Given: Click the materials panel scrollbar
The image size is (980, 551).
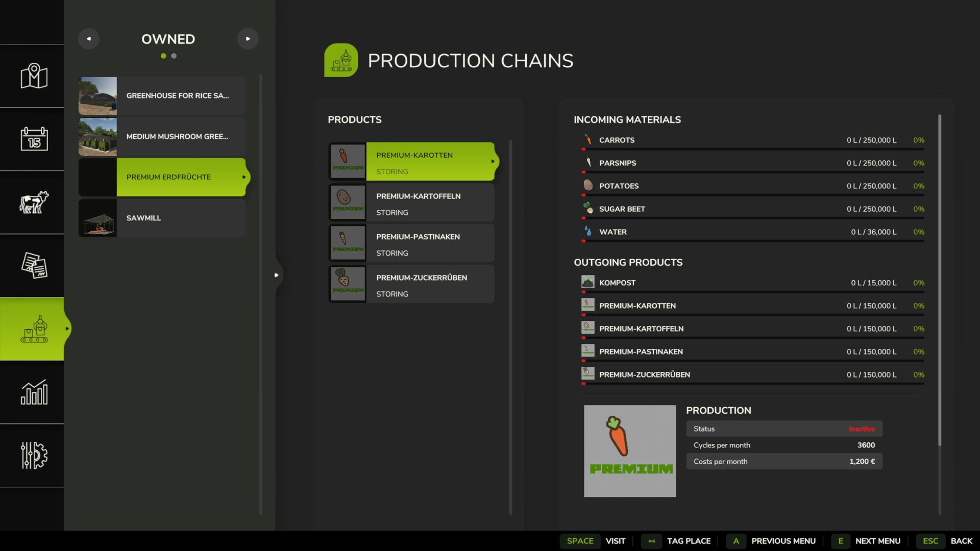Looking at the screenshot, I should click(939, 280).
